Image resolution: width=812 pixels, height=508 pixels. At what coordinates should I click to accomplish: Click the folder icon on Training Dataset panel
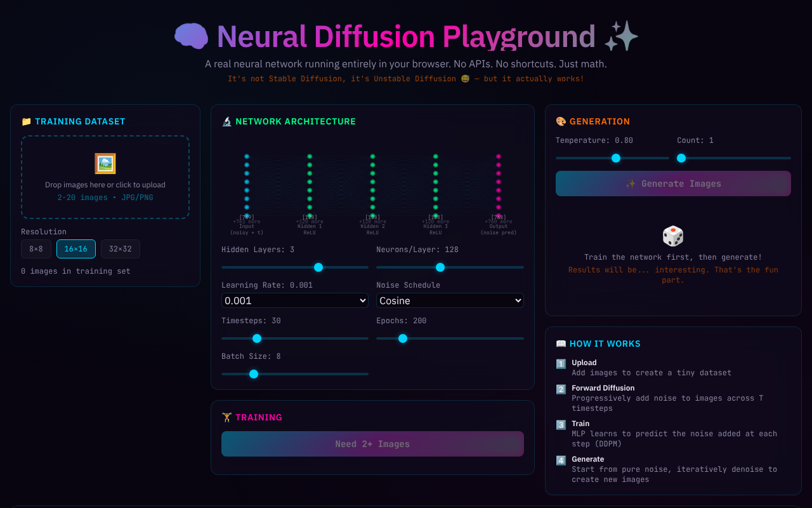coord(26,121)
